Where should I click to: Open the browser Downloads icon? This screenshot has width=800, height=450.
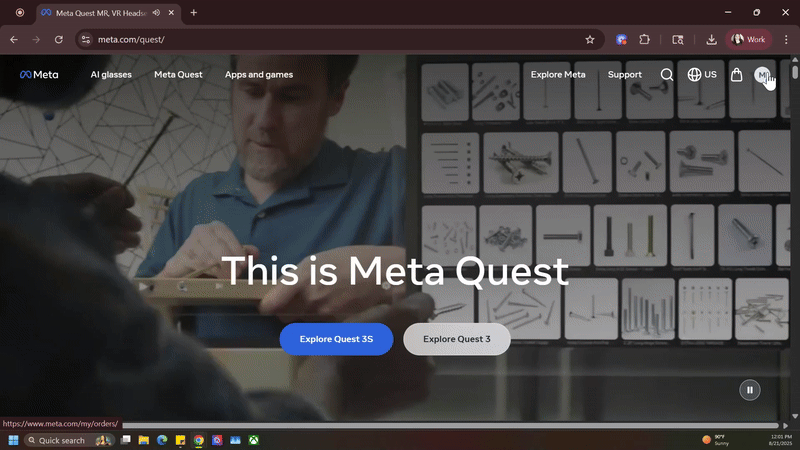[711, 40]
